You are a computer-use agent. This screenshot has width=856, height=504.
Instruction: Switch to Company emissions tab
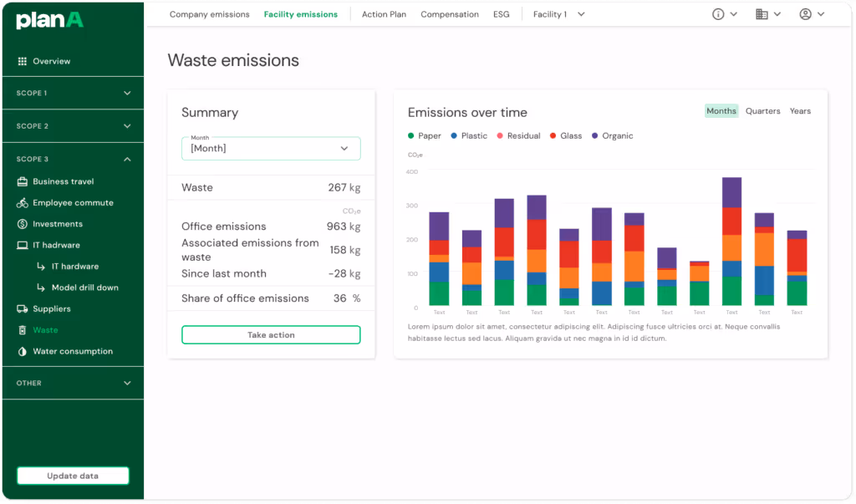209,14
